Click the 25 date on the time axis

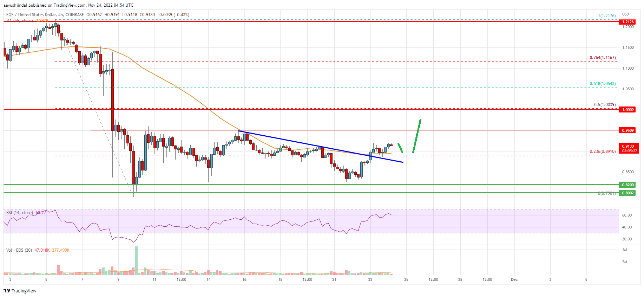[406, 280]
